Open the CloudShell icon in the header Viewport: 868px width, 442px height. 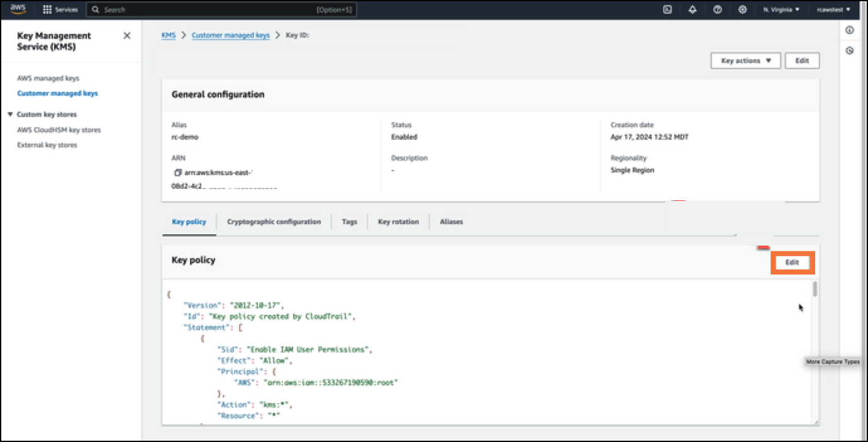tap(667, 9)
